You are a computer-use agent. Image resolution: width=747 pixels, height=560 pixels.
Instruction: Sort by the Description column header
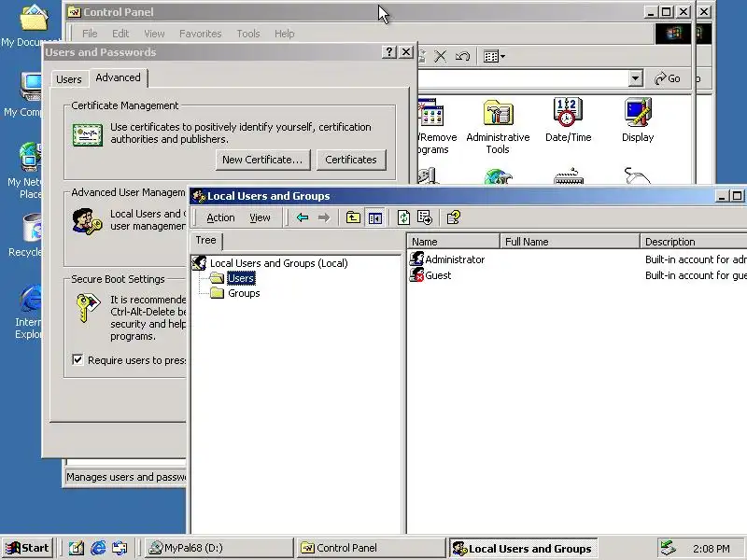click(x=694, y=242)
